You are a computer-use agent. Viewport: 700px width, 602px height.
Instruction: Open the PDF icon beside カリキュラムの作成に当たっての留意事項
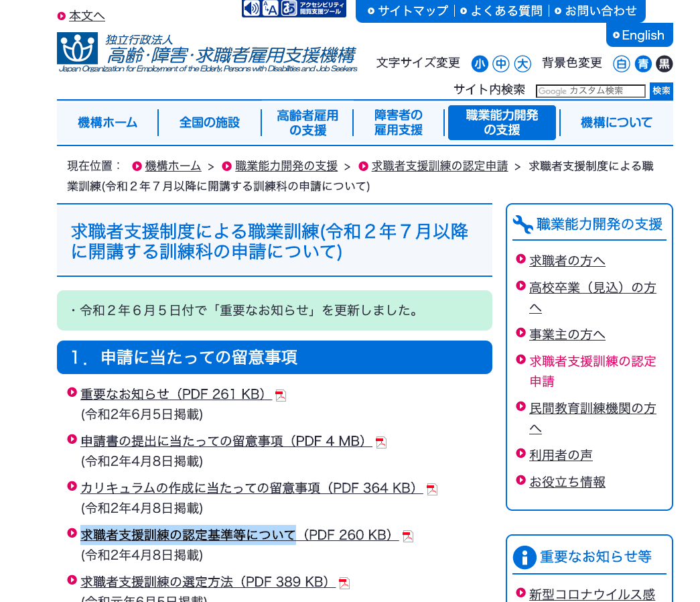point(432,488)
